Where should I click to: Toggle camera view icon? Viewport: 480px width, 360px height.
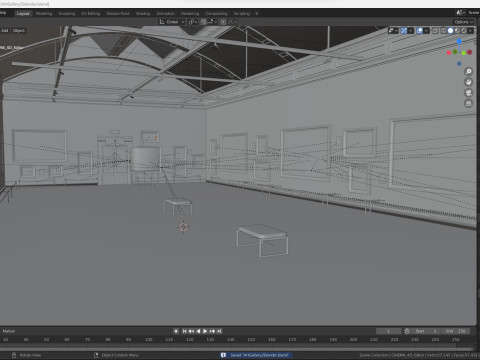coord(469,93)
